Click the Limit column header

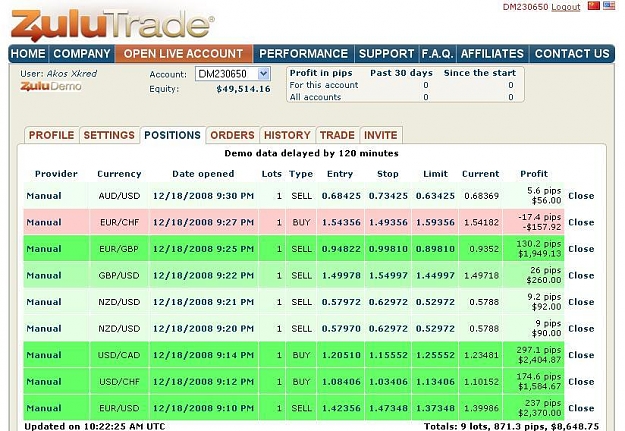[x=436, y=174]
